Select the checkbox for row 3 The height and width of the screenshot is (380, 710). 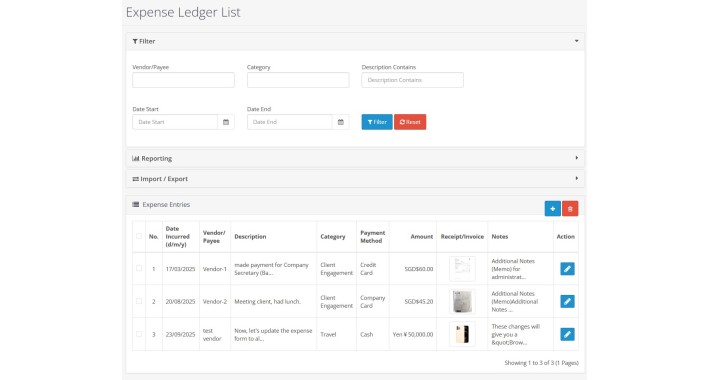coord(139,334)
